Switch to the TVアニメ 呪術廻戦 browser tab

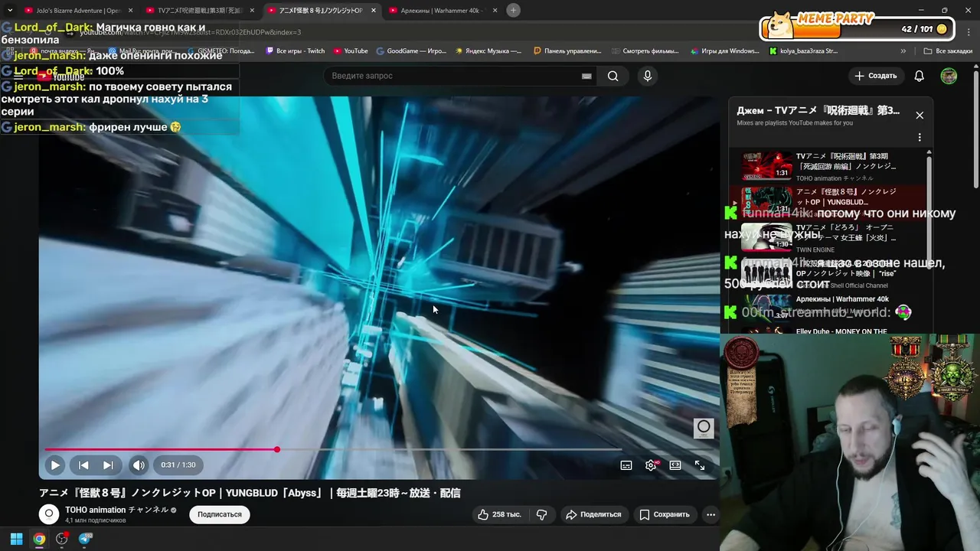201,11
